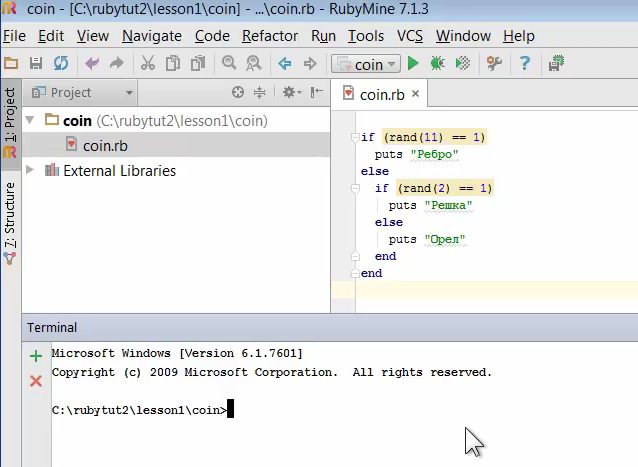
Task: Collapse the coin project root folder
Action: tap(30, 120)
